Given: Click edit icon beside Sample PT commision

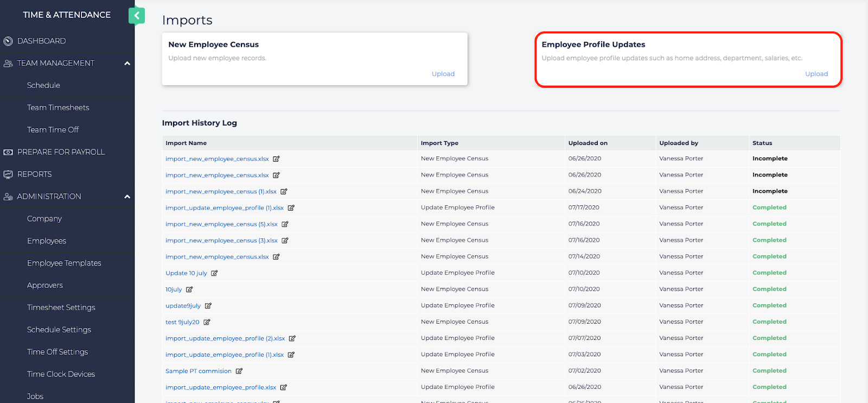Looking at the screenshot, I should [239, 371].
